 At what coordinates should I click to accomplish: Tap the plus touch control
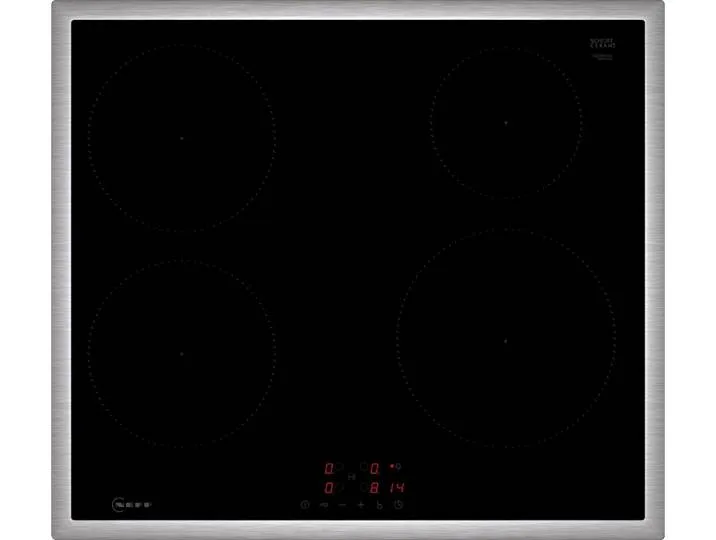tap(361, 505)
